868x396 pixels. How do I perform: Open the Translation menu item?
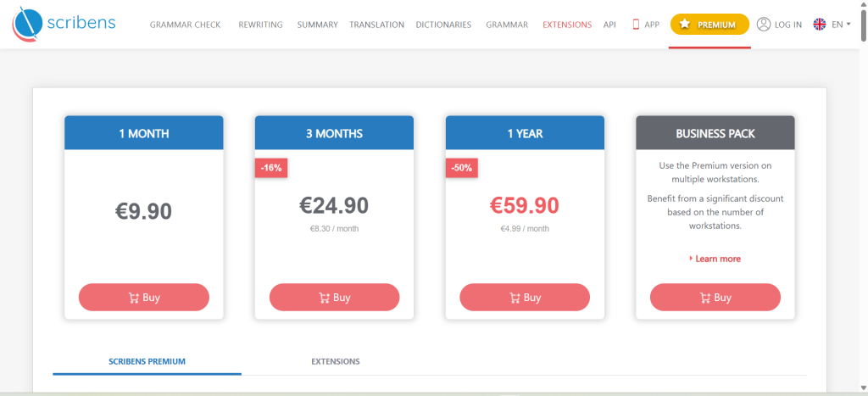click(x=376, y=25)
